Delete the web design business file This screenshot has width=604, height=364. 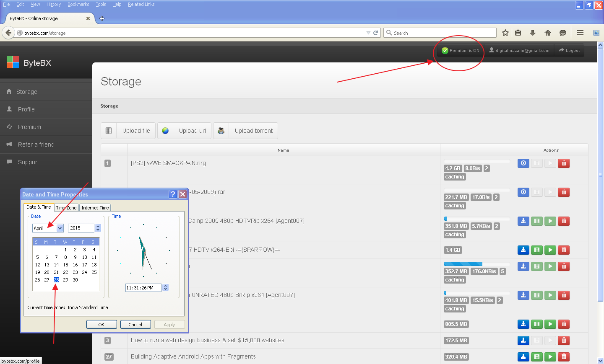tap(564, 341)
